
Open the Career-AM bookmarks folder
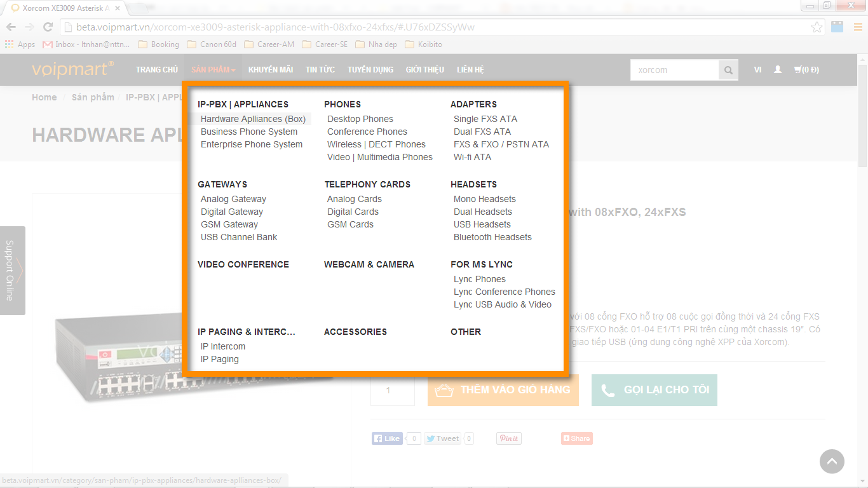tap(269, 44)
